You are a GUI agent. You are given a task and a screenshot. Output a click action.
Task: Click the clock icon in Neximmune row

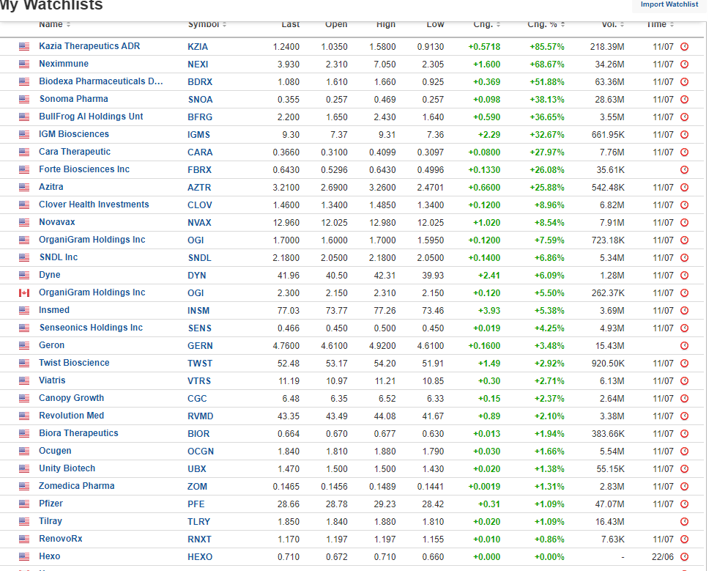coord(684,64)
